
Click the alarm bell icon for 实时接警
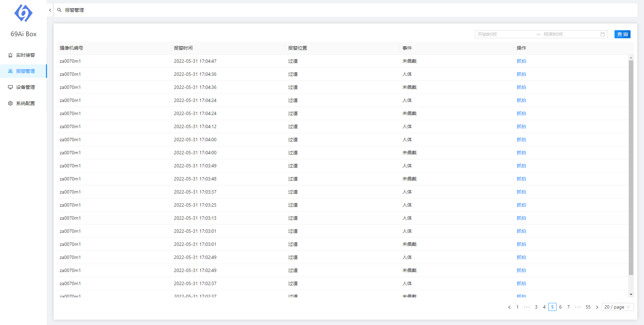click(10, 55)
